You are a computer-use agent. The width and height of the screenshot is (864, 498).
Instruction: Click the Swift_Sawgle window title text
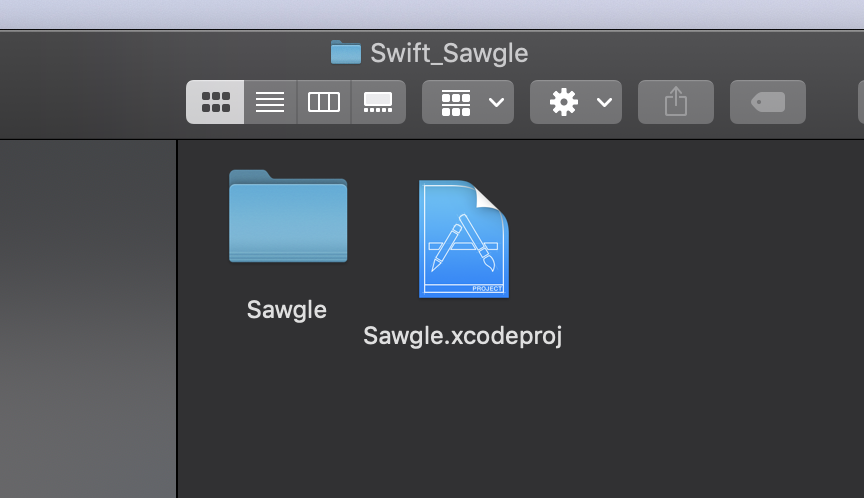coord(449,53)
